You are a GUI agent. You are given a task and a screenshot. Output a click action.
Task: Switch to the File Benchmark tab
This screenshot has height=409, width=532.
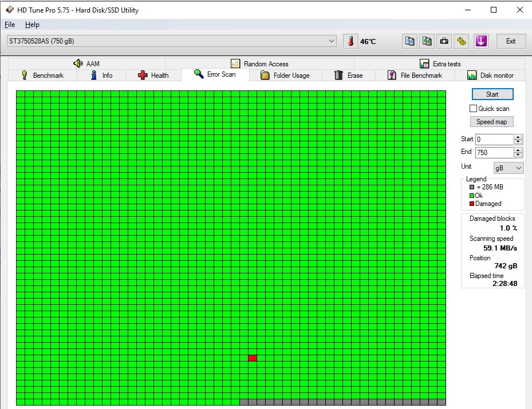point(415,76)
